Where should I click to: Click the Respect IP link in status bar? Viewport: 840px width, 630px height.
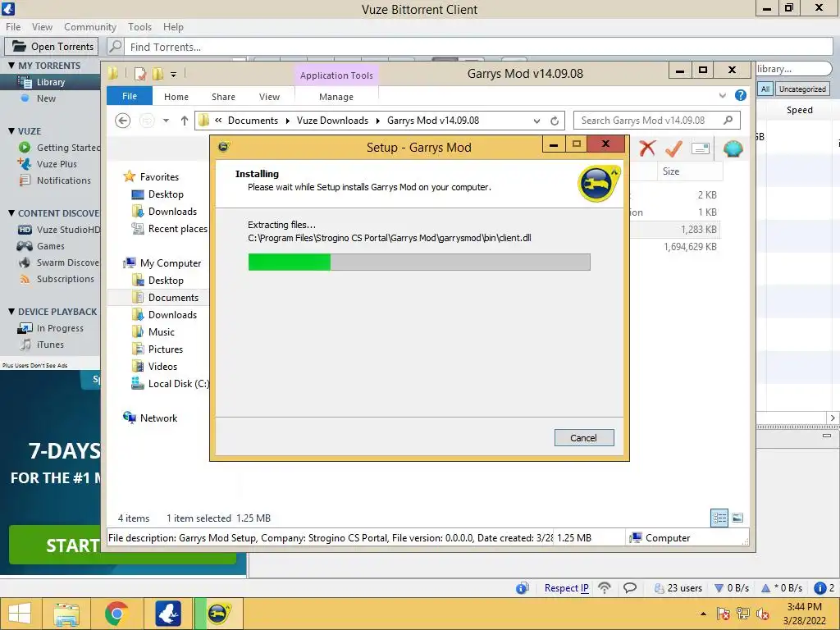pos(566,588)
